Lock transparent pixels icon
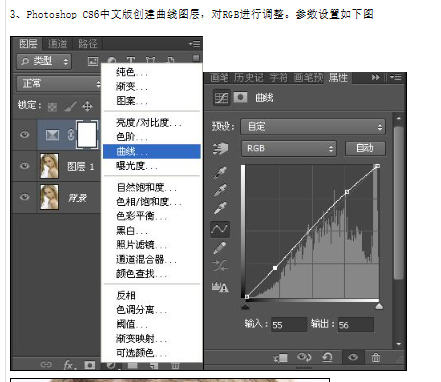 pyautogui.click(x=52, y=107)
